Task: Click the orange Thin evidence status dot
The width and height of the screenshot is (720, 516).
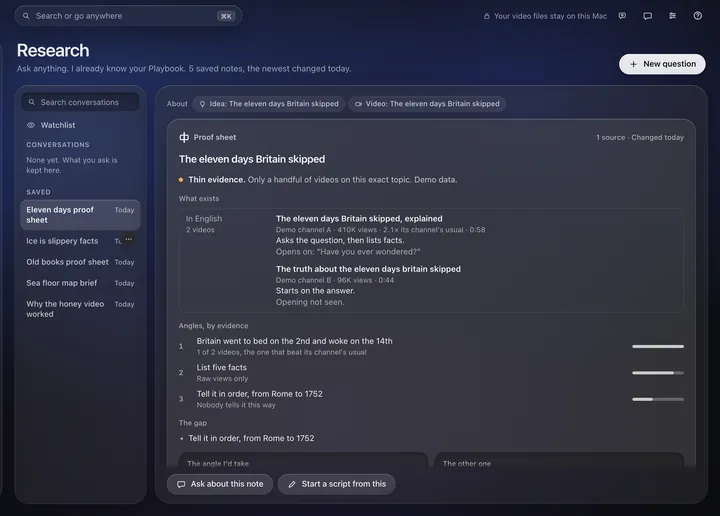Action: coord(181,180)
